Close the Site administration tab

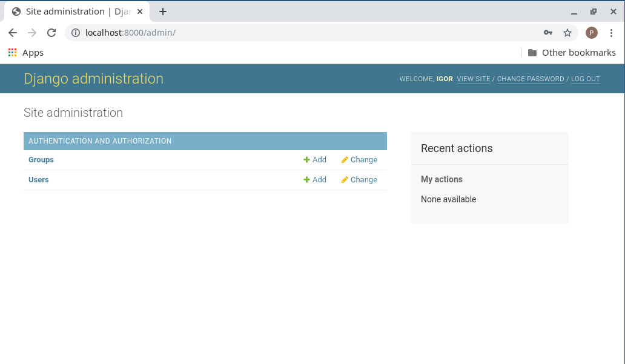pos(140,12)
